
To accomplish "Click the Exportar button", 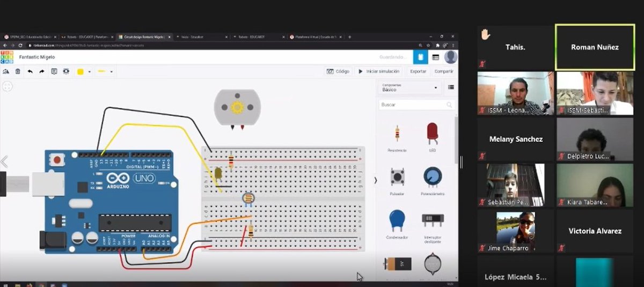I will tap(418, 71).
